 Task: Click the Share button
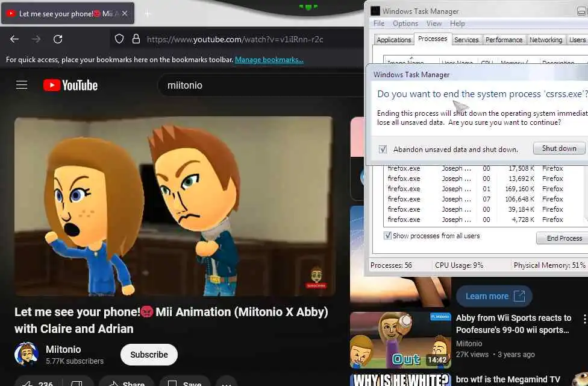point(127,382)
